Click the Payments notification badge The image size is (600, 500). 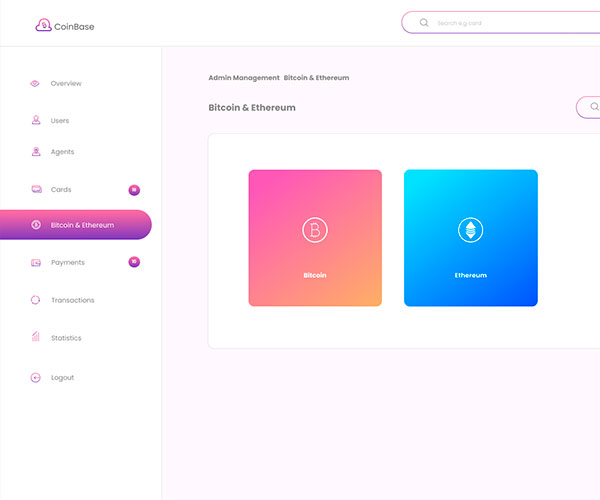134,262
